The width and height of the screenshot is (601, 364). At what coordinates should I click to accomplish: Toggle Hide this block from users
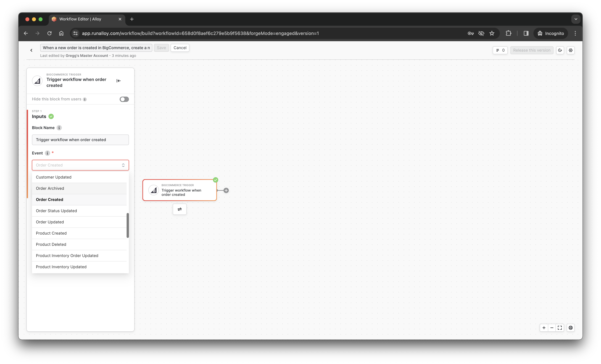[x=124, y=99]
